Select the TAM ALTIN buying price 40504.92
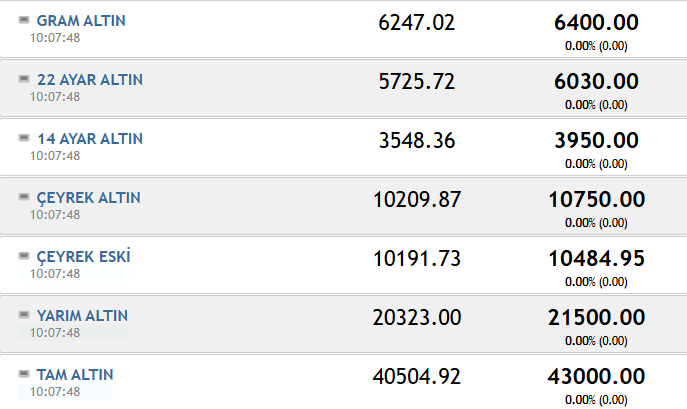687x409 pixels. click(417, 377)
